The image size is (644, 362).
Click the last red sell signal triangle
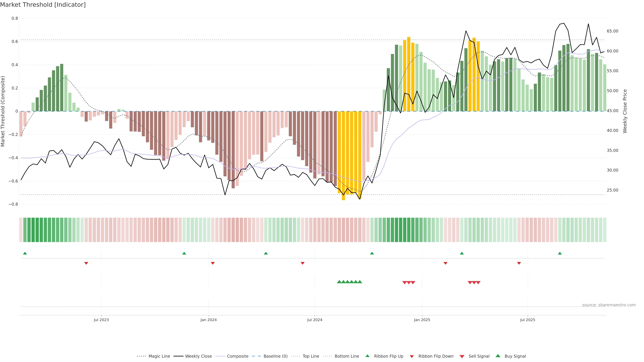[x=478, y=283]
